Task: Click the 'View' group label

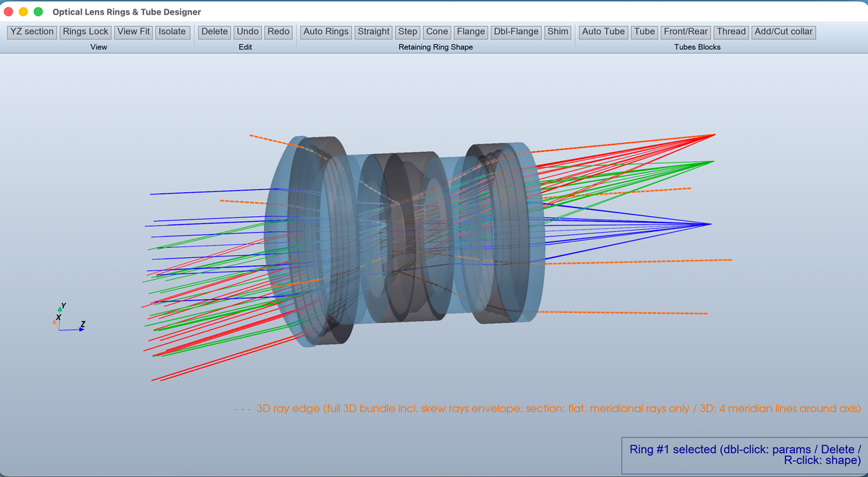Action: pos(98,47)
